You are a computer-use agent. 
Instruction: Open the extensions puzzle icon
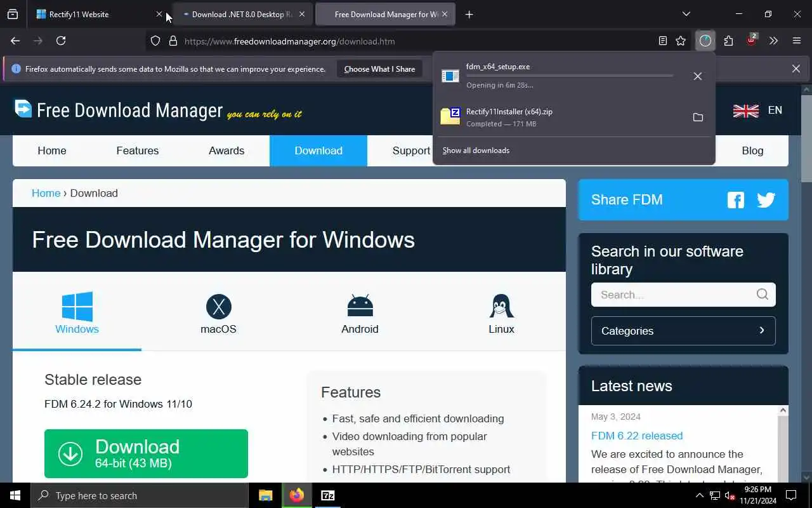pos(728,41)
